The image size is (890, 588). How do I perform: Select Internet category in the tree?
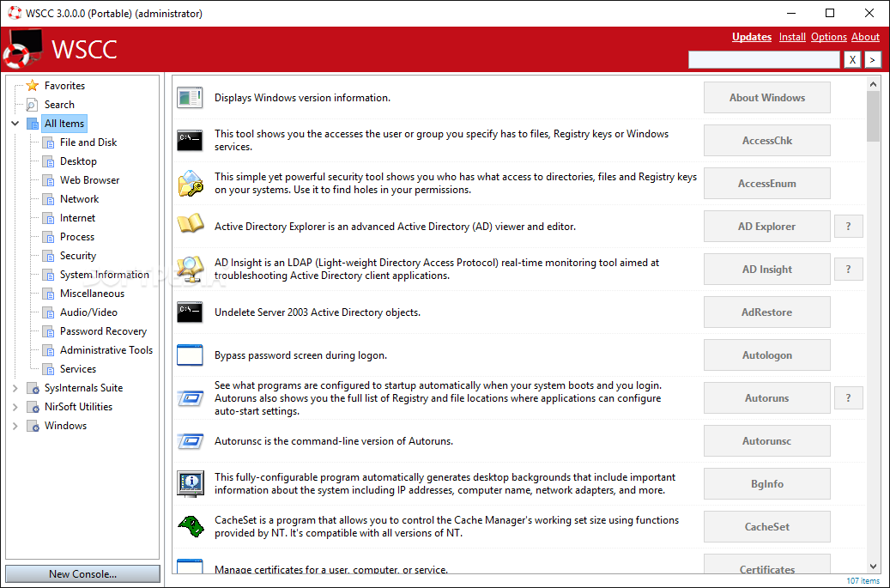click(x=78, y=218)
